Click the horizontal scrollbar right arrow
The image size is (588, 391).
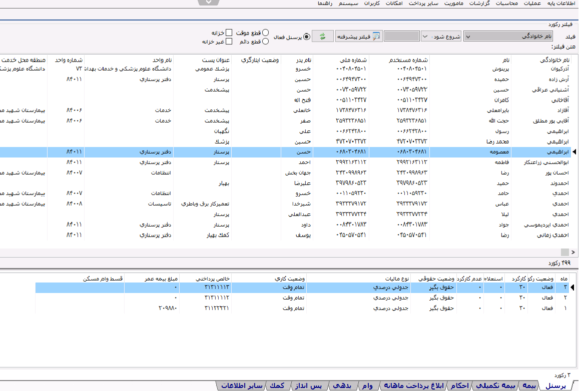(573, 252)
